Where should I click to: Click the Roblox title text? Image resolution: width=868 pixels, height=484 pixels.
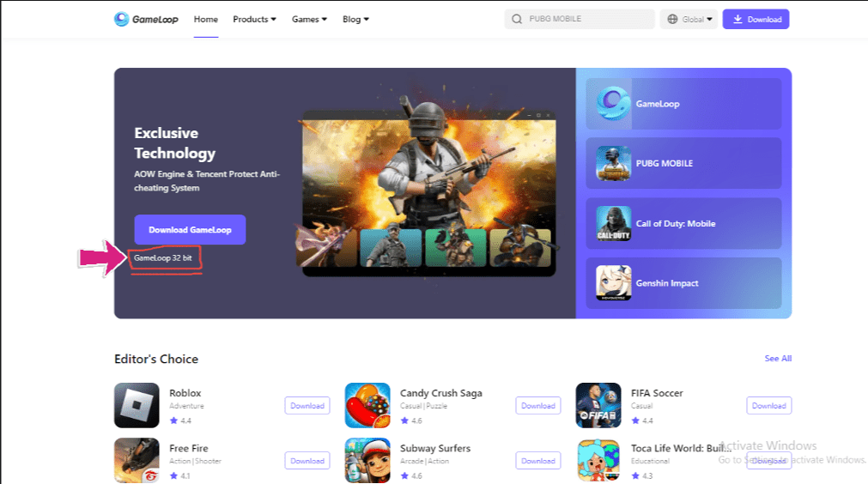pos(185,393)
